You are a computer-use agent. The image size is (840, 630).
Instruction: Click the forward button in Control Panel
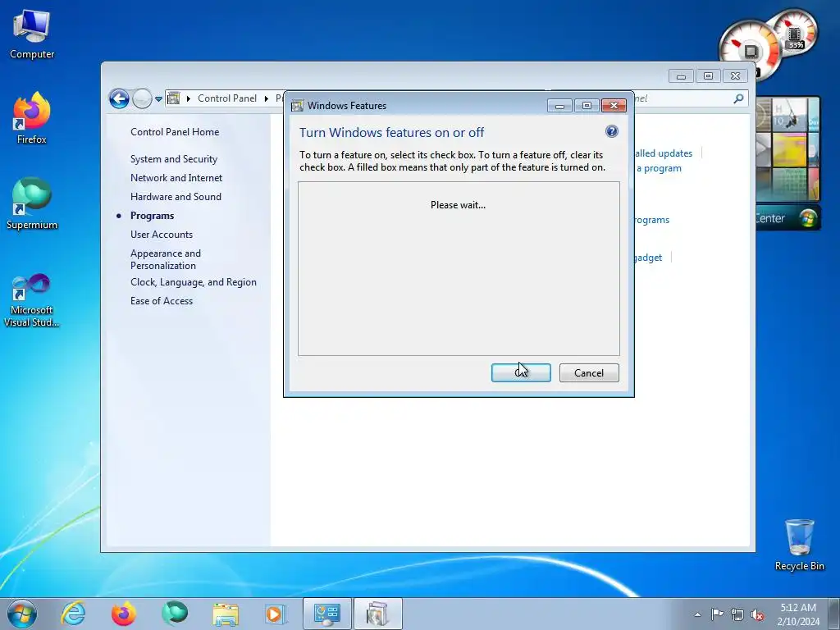pos(142,98)
